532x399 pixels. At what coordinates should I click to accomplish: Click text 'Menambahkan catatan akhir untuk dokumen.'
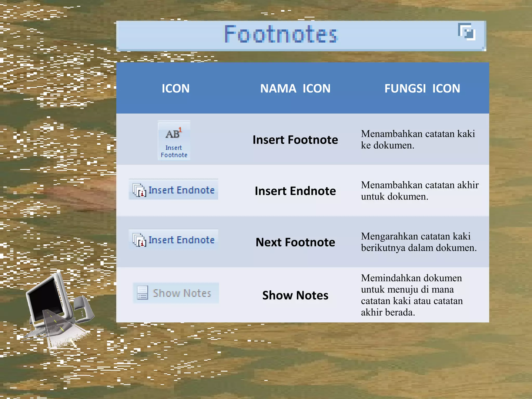[x=420, y=191]
